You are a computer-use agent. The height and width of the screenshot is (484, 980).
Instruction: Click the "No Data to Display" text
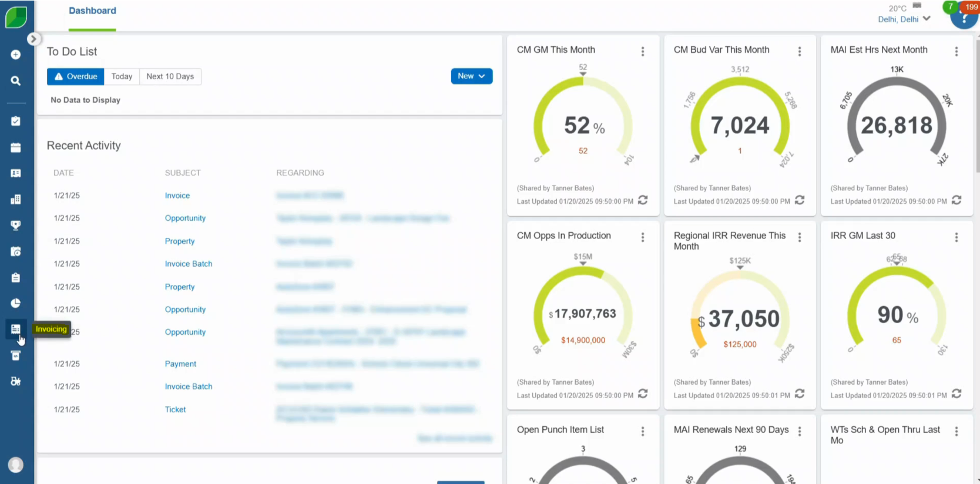pos(86,100)
